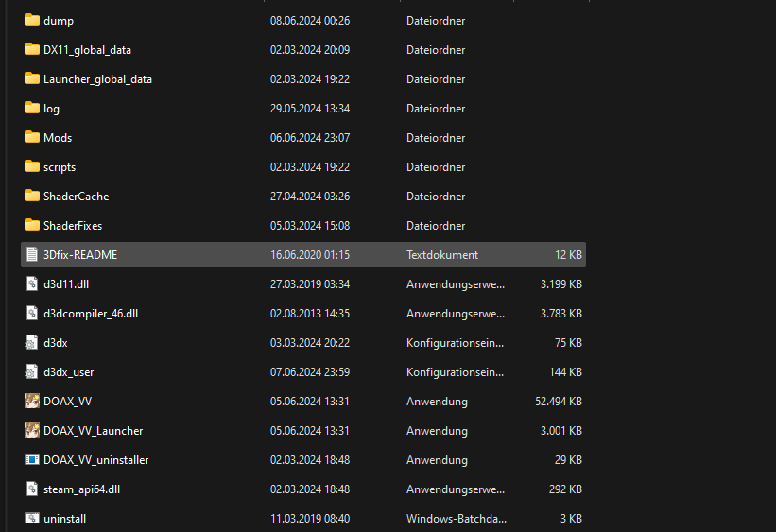Click the Windows-Batchda... type cell
Image resolution: width=776 pixels, height=532 pixels.
click(457, 519)
